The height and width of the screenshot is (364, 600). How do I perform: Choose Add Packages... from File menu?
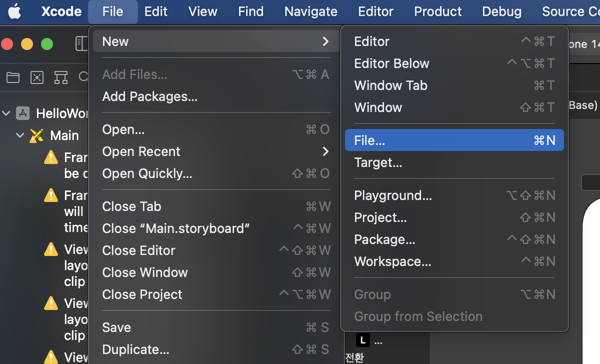(x=216, y=96)
